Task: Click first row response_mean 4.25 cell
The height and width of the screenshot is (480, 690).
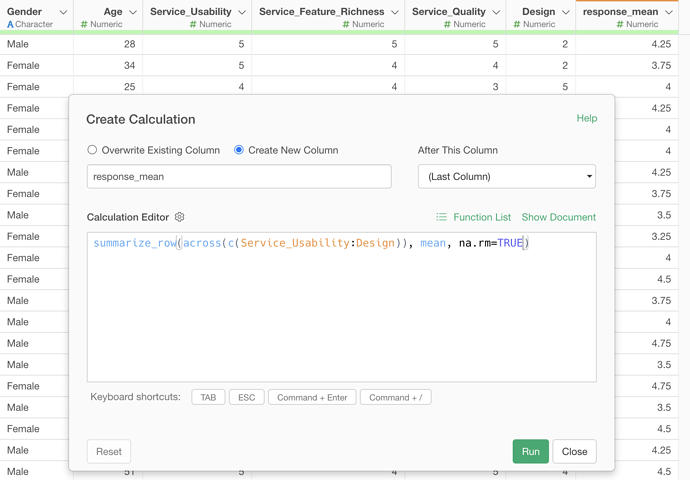Action: click(627, 44)
